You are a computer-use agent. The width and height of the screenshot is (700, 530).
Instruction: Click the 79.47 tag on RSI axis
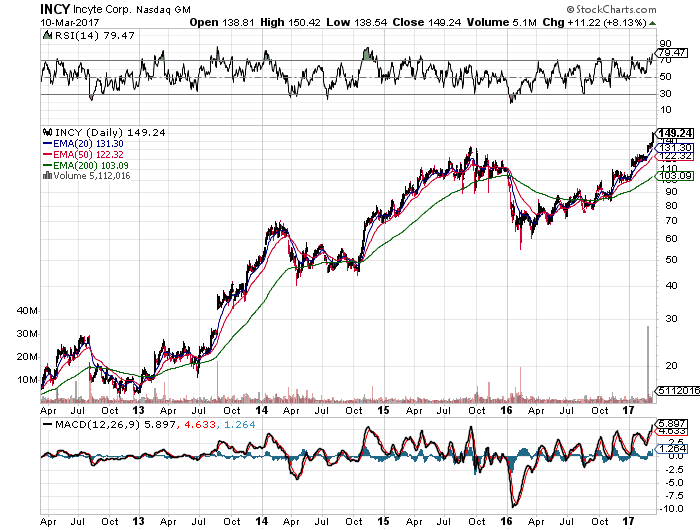tap(672, 53)
